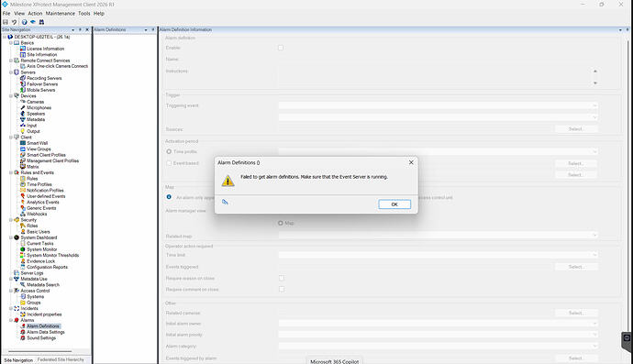Click the Save toolbar icon
This screenshot has height=364, width=633.
6,22
